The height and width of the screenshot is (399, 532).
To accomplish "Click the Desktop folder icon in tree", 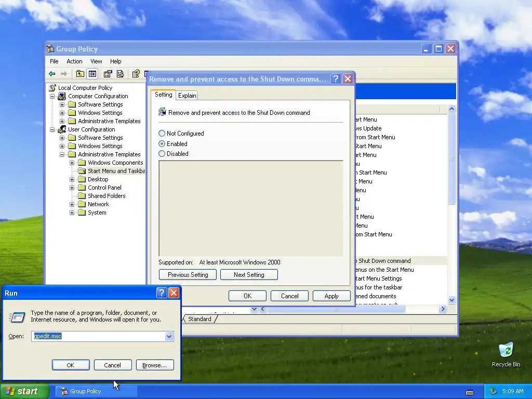I will pos(82,179).
